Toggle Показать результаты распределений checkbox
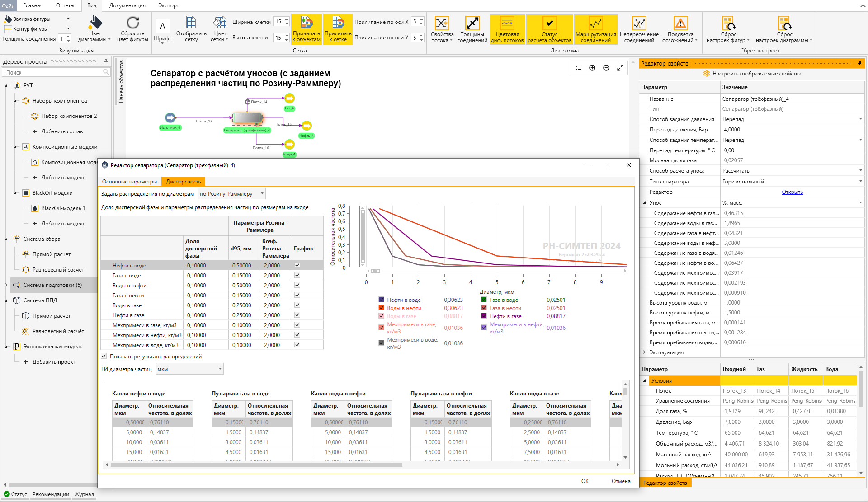 [x=104, y=356]
